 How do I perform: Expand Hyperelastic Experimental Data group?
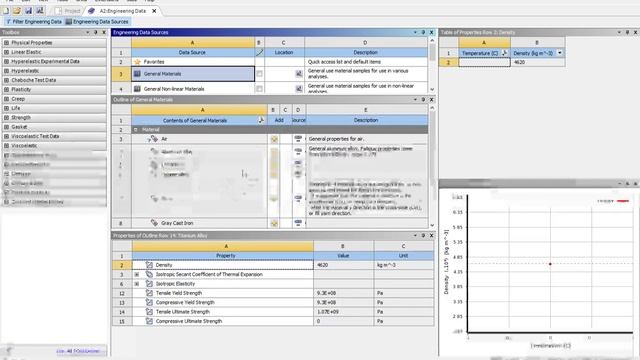click(x=7, y=62)
